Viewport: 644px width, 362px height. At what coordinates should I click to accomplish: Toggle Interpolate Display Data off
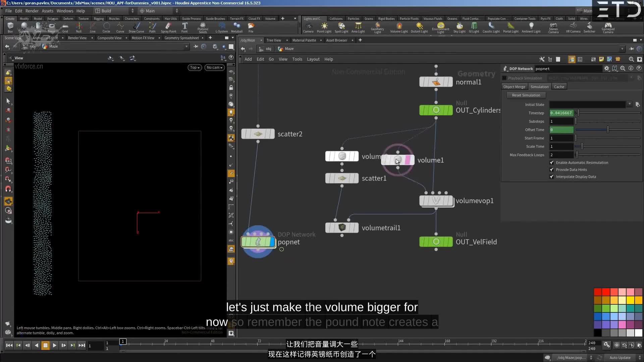point(552,177)
